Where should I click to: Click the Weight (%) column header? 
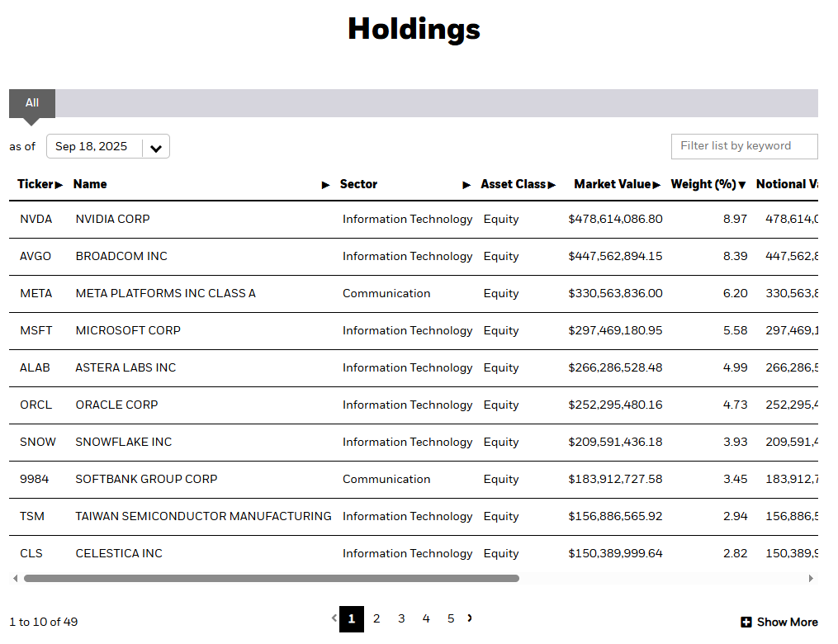[703, 184]
